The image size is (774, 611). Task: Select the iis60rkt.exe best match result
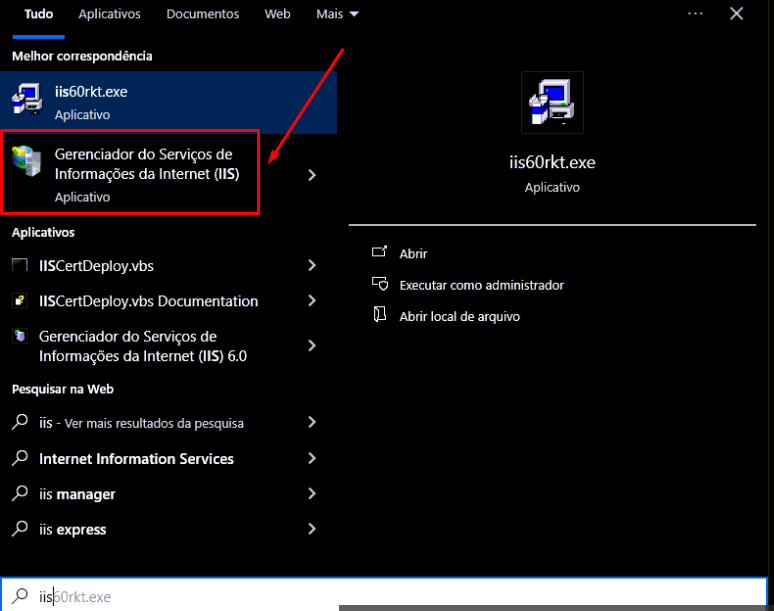(x=168, y=102)
